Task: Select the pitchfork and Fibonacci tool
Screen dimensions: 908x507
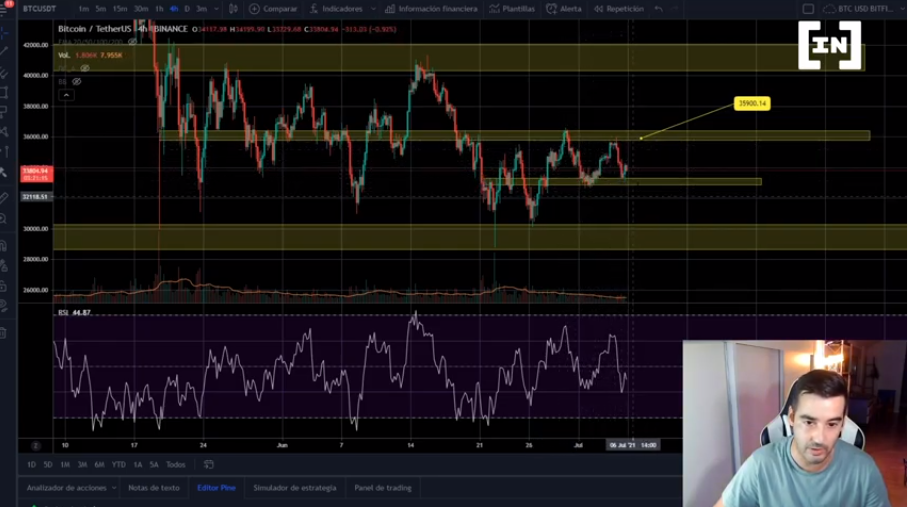Action: (x=4, y=74)
